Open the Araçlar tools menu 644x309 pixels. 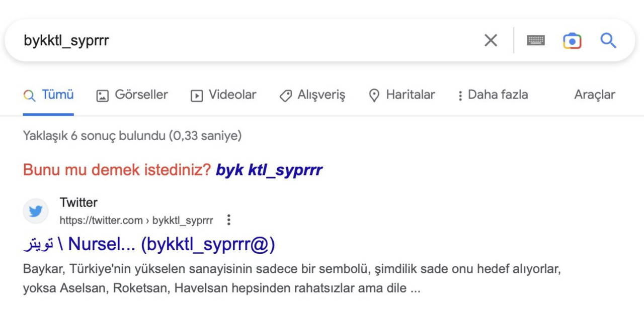coord(595,95)
